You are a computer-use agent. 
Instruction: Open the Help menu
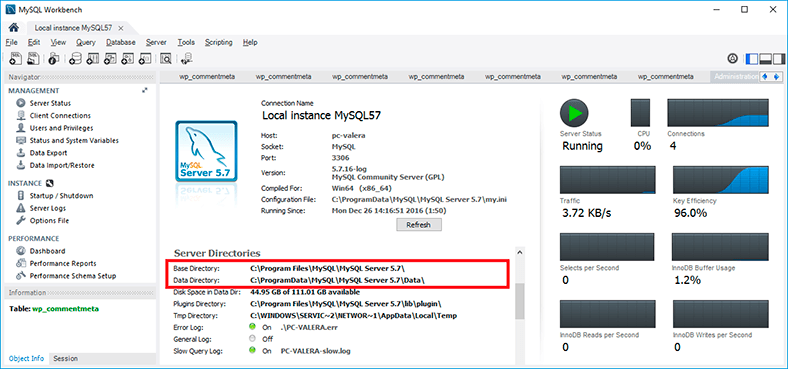tap(250, 43)
